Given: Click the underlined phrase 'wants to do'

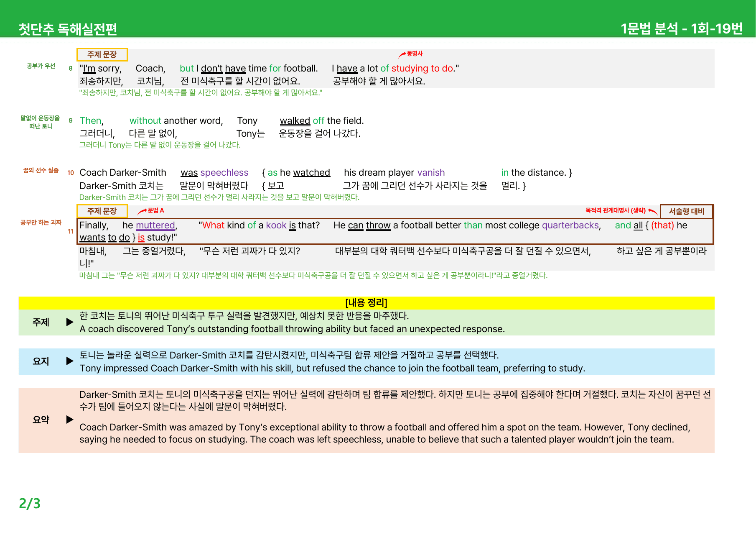Looking at the screenshot, I should pos(104,237).
